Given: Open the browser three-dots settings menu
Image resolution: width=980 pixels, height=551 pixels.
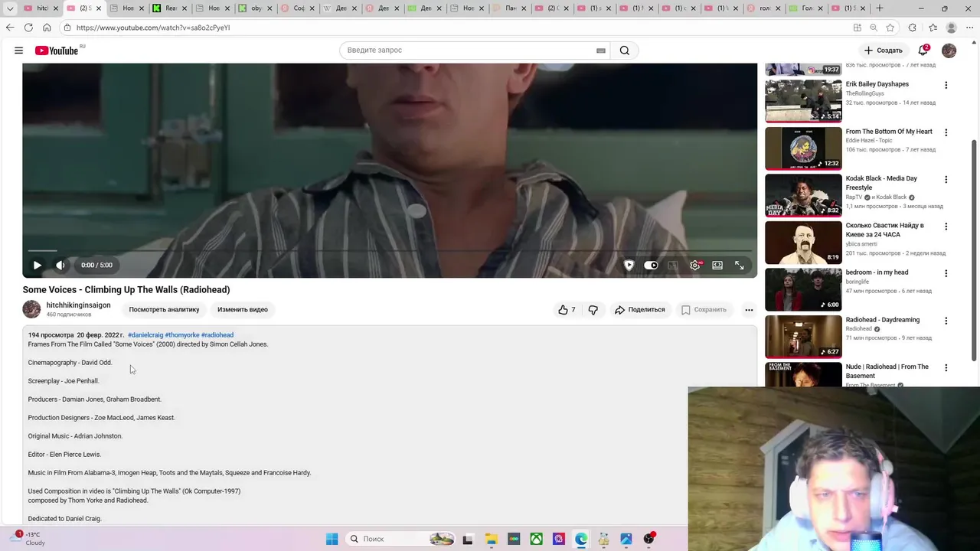Looking at the screenshot, I should (x=970, y=28).
